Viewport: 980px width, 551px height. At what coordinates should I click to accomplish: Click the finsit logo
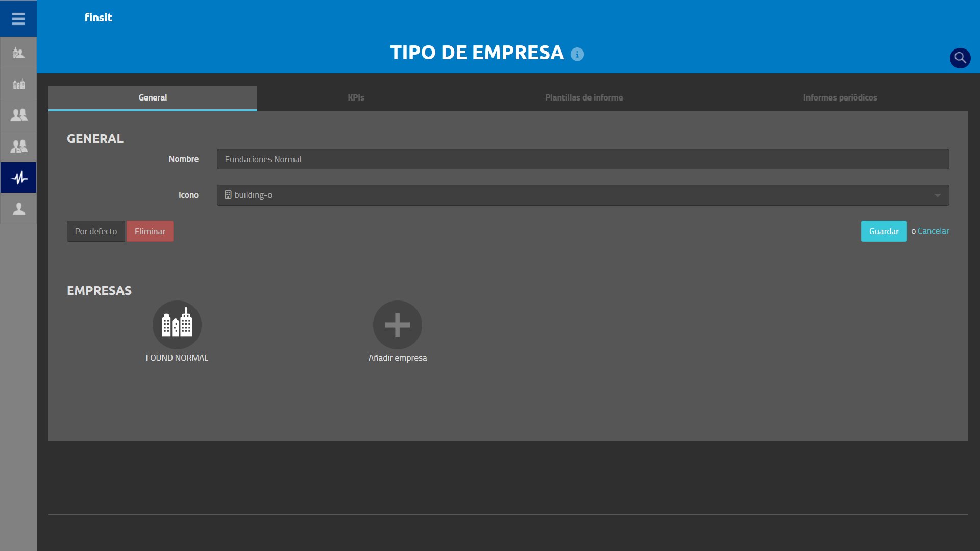coord(99,17)
